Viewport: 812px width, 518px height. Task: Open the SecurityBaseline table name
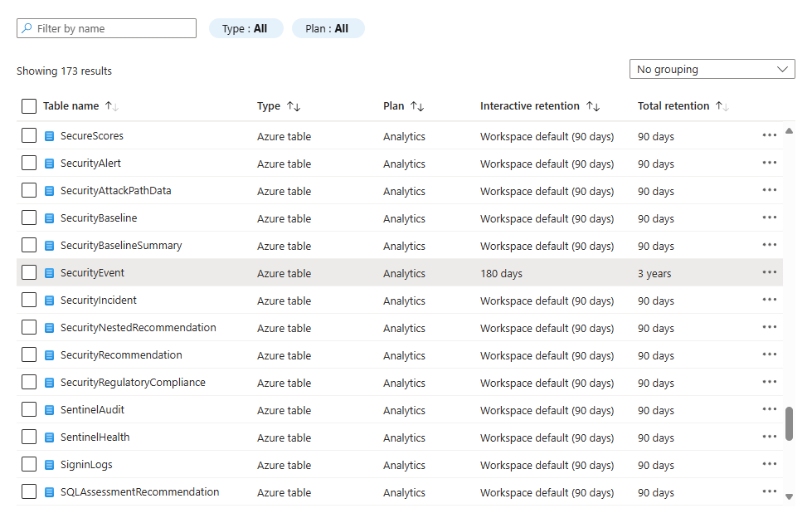[99, 218]
